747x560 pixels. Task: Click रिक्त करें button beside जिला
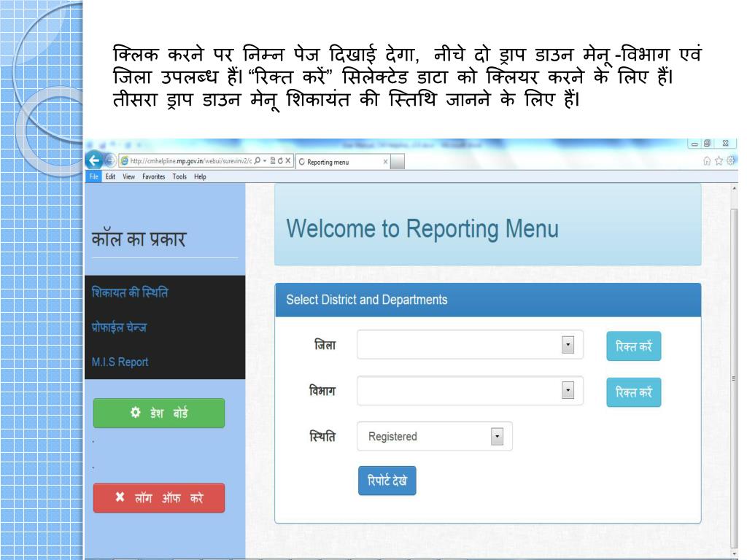coord(634,346)
